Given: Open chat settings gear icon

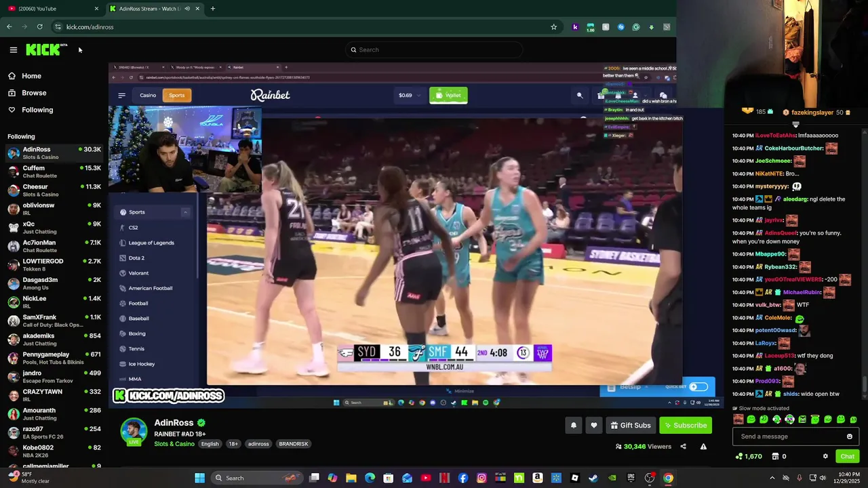Looking at the screenshot, I should pyautogui.click(x=825, y=457).
